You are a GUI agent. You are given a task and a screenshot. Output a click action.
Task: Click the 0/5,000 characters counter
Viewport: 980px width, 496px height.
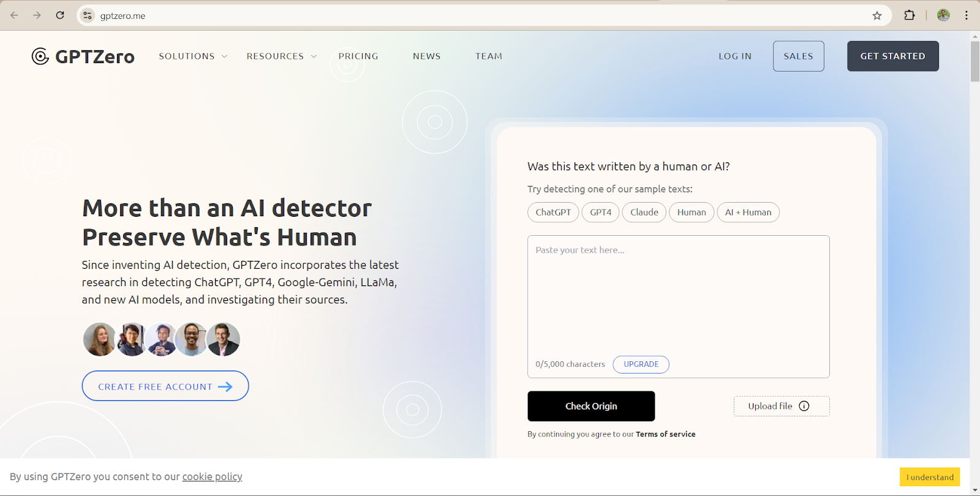[x=570, y=364]
